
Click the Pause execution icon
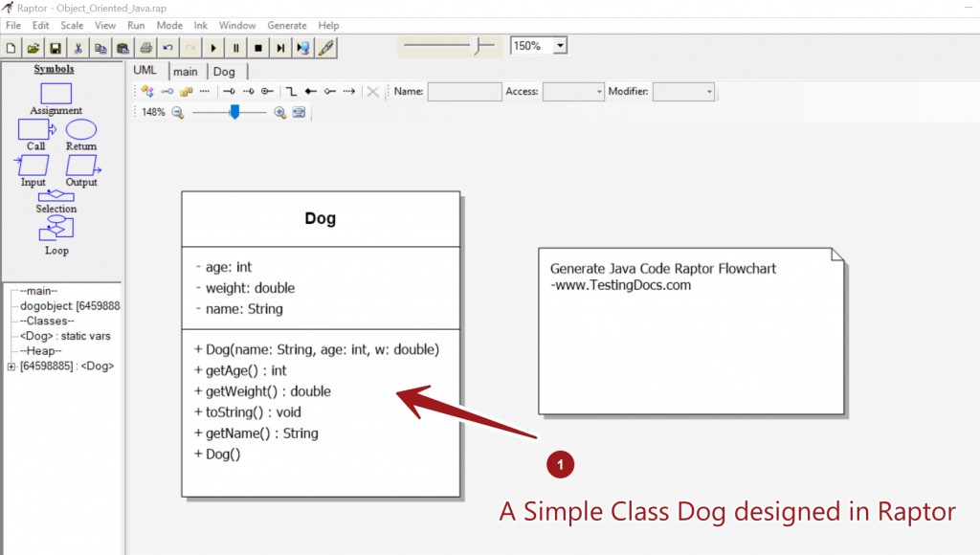click(x=235, y=47)
